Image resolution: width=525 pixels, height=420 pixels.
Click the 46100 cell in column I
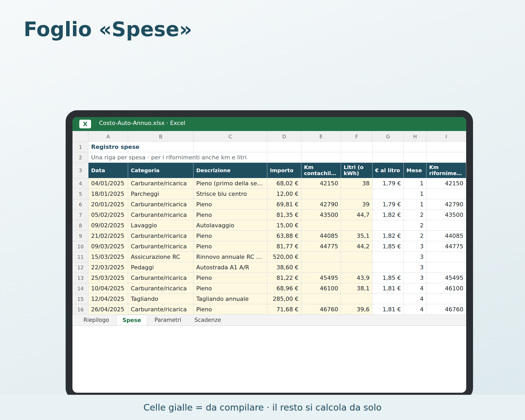446,288
